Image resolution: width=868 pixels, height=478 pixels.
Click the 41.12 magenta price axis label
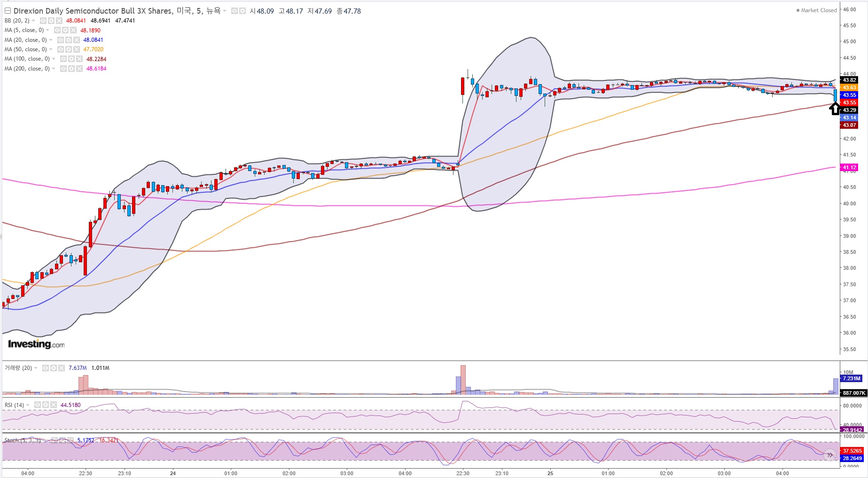(x=849, y=167)
